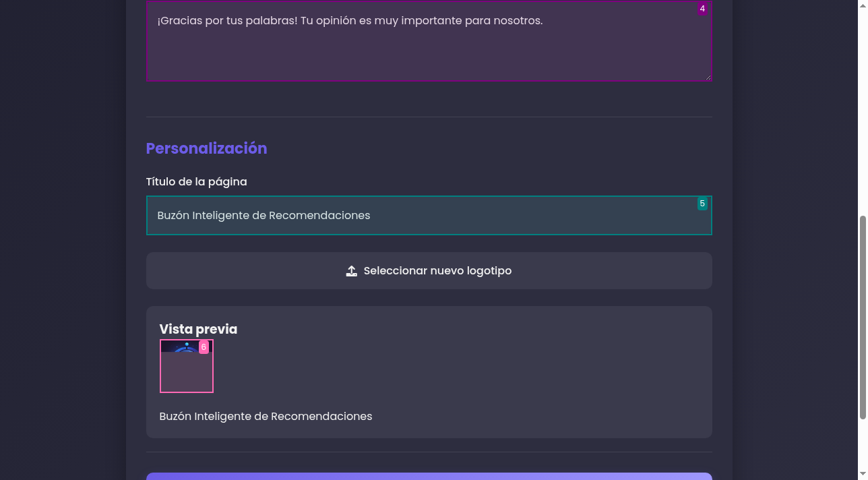868x480 pixels.
Task: Select the magenta "4" badge on the message box
Action: [x=702, y=9]
